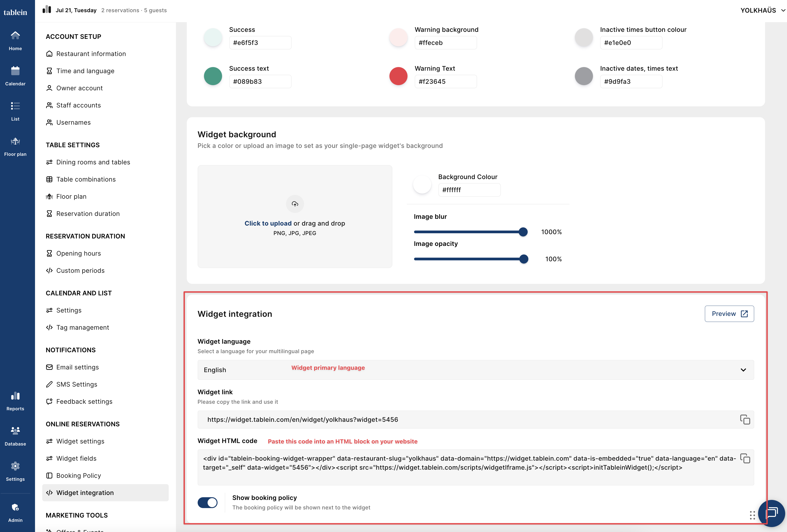Click the Inactive dates field #9d9fa3

631,82
